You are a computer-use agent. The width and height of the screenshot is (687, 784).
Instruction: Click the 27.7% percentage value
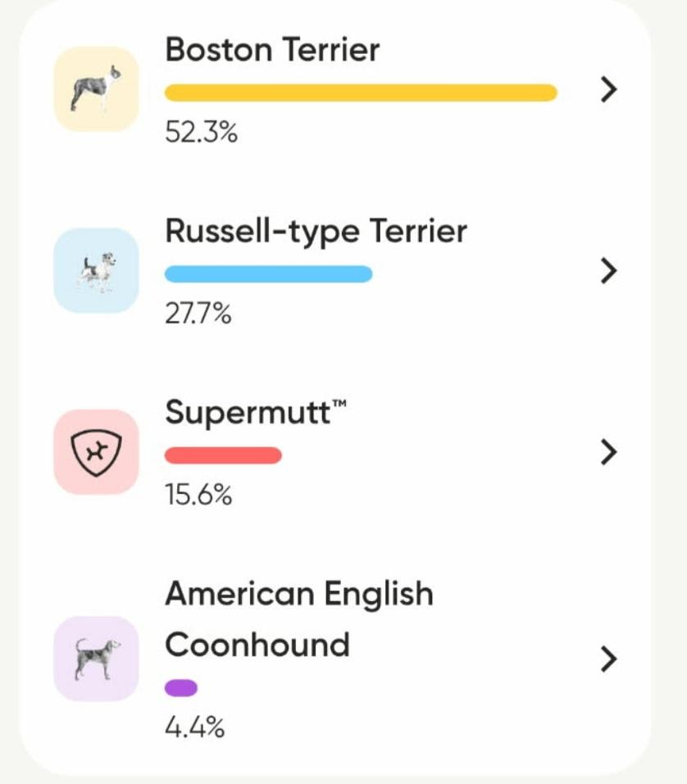[x=198, y=314]
